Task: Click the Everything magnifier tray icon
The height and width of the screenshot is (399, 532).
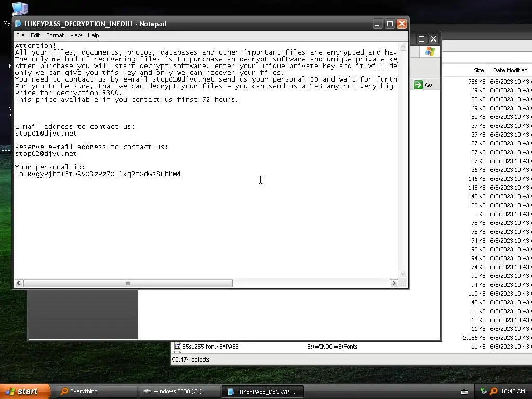Action: point(494,391)
